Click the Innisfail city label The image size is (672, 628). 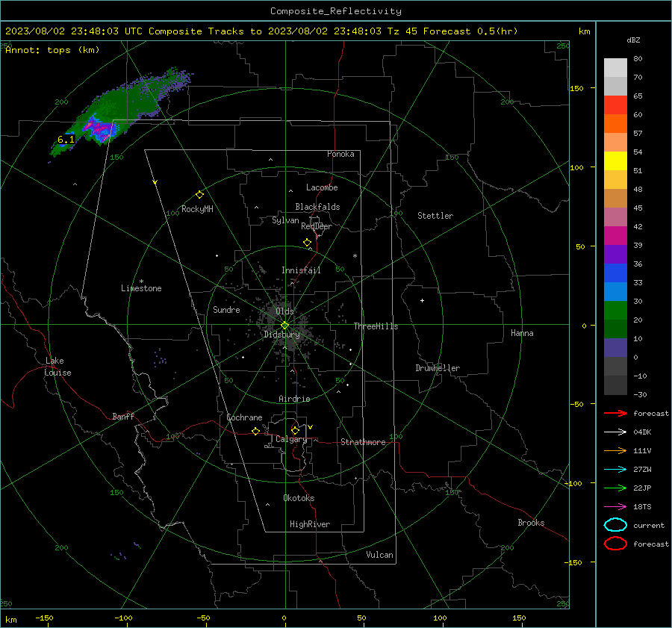pos(301,270)
